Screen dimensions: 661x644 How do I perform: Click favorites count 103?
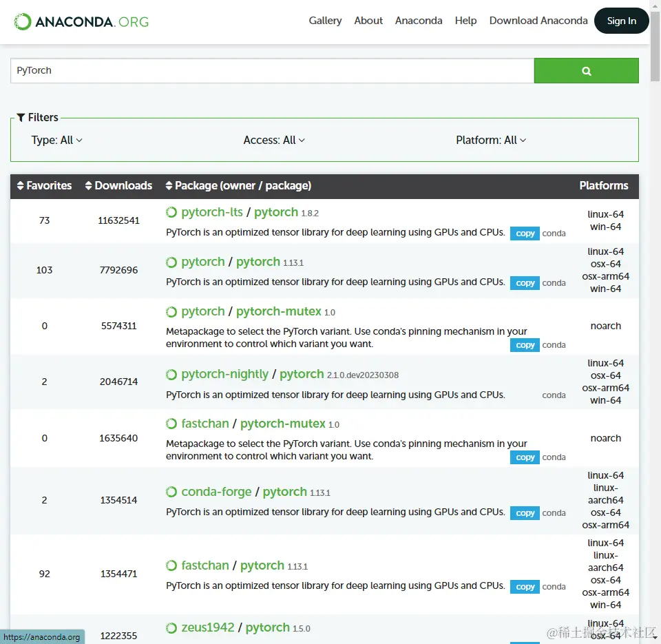click(x=44, y=270)
